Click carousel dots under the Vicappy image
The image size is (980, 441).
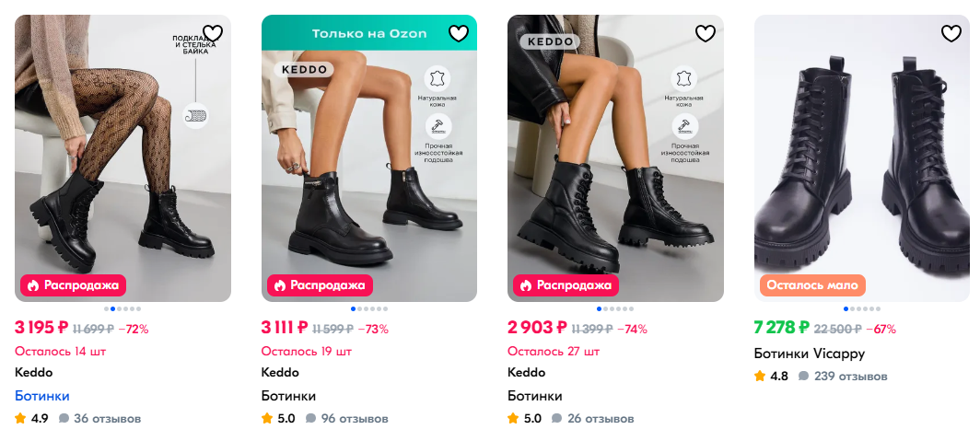tap(862, 309)
